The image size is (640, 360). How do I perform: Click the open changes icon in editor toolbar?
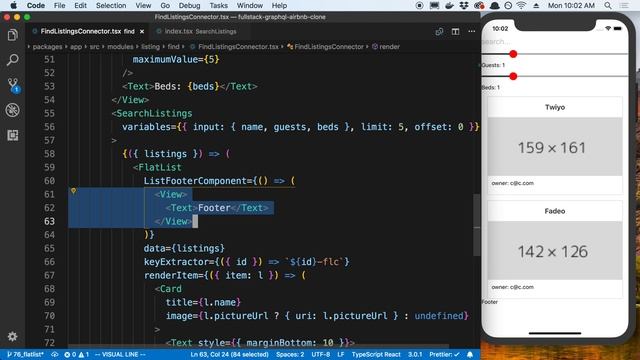click(439, 31)
